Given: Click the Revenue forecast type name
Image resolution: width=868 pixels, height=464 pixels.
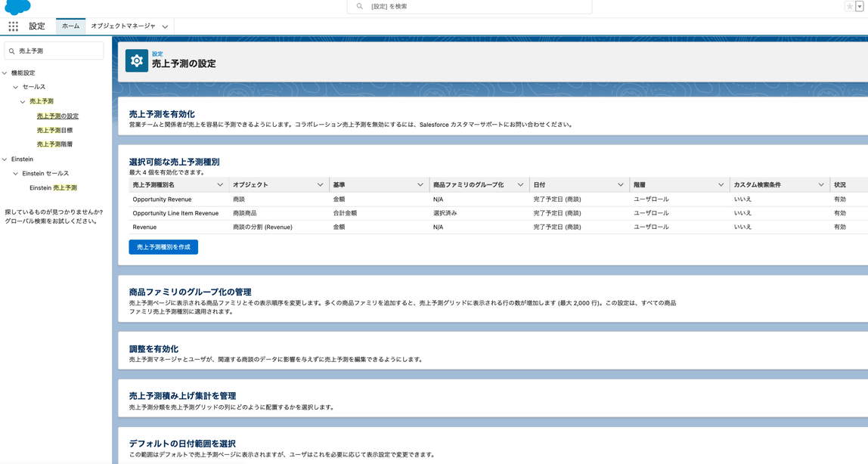Looking at the screenshot, I should click(x=144, y=227).
